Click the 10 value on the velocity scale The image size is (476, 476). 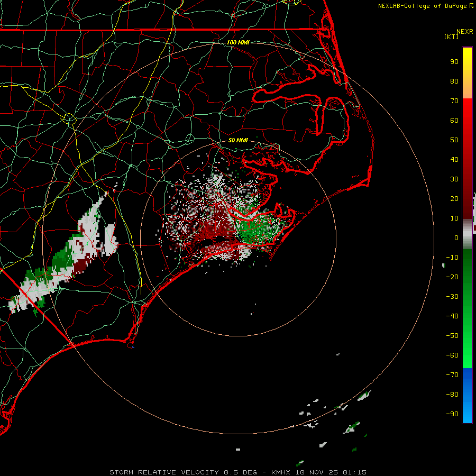pyautogui.click(x=454, y=218)
